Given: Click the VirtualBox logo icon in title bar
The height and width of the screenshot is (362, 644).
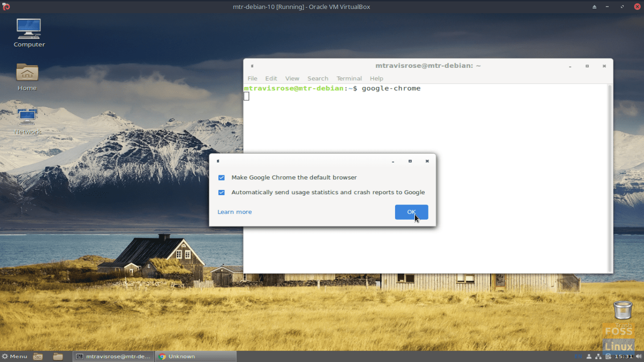Looking at the screenshot, I should point(6,7).
